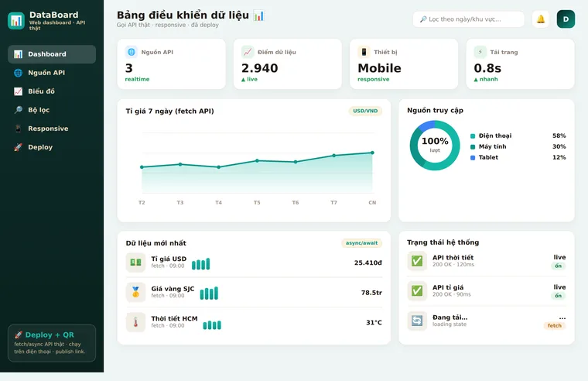Click the Máy tính legend color swatch
Image resolution: width=588 pixels, height=381 pixels.
click(x=473, y=147)
